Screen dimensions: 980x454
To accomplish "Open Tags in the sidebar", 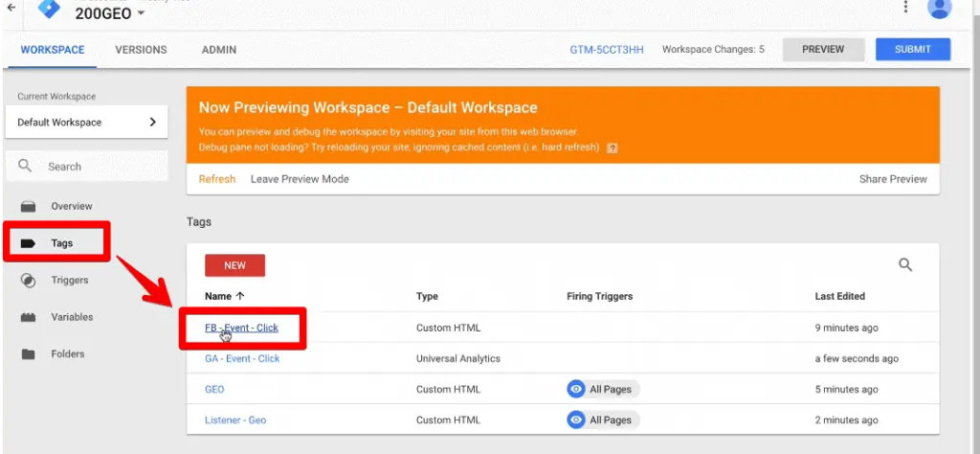I will [62, 243].
